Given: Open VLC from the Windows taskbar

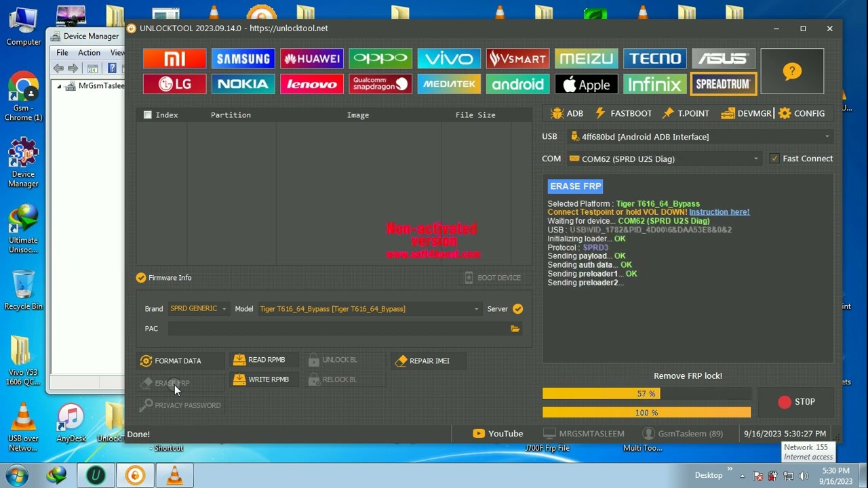Looking at the screenshot, I should 174,476.
